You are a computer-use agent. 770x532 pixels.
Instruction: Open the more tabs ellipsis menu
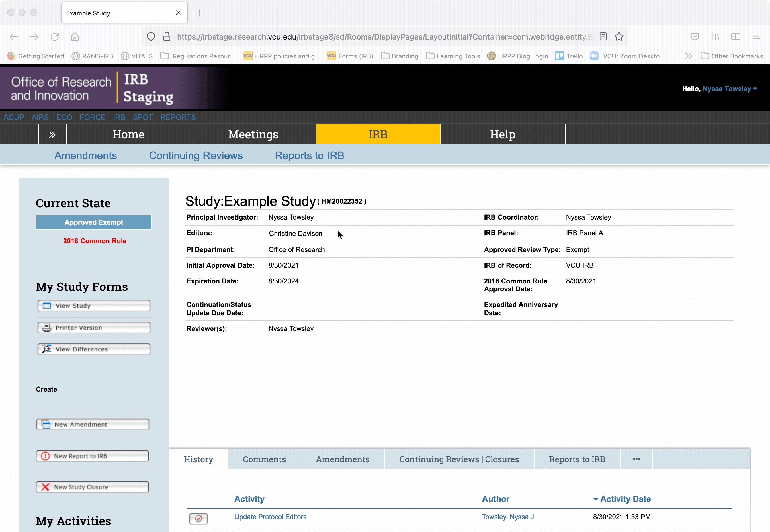click(636, 459)
